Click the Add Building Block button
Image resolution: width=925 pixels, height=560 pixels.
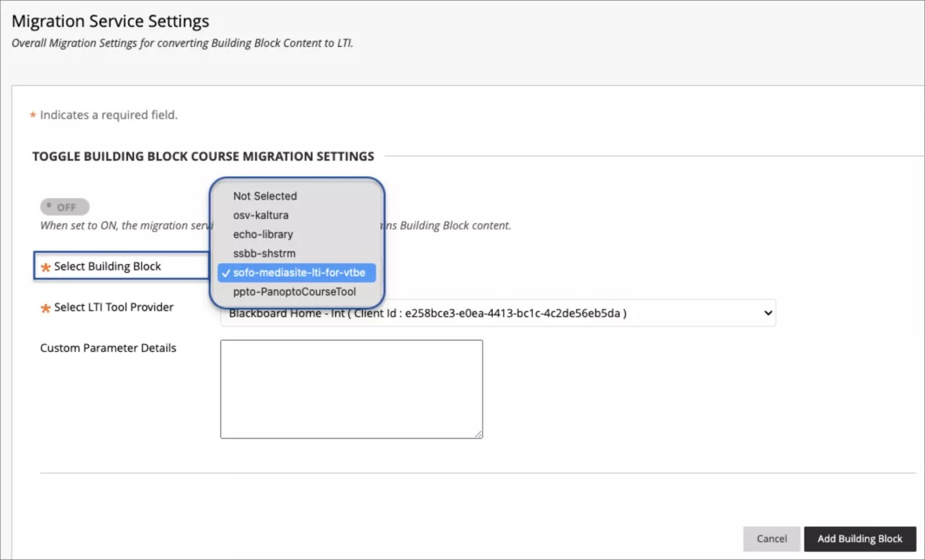pos(860,538)
